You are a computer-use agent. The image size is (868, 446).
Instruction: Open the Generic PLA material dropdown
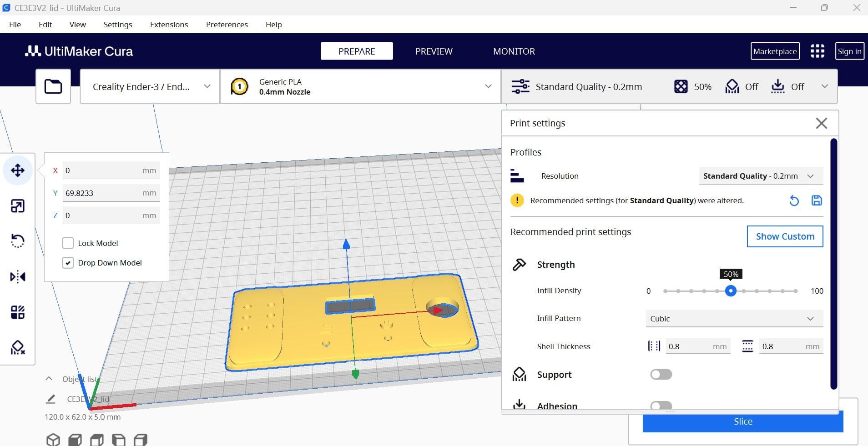tap(361, 86)
